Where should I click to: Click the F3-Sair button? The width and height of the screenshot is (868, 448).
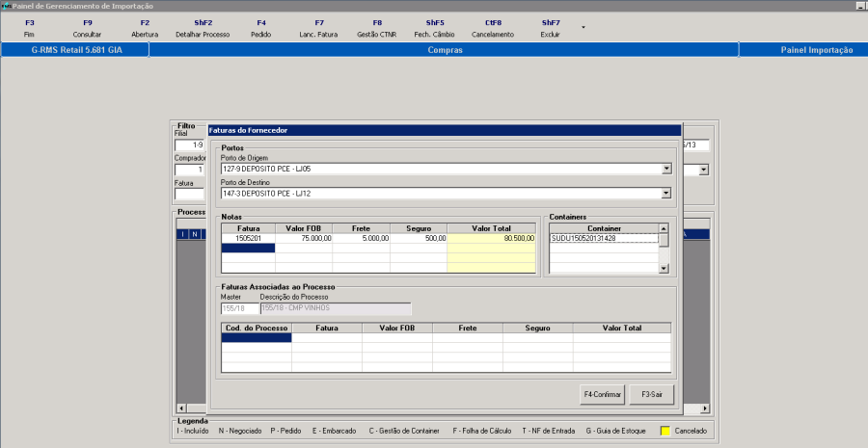click(652, 394)
